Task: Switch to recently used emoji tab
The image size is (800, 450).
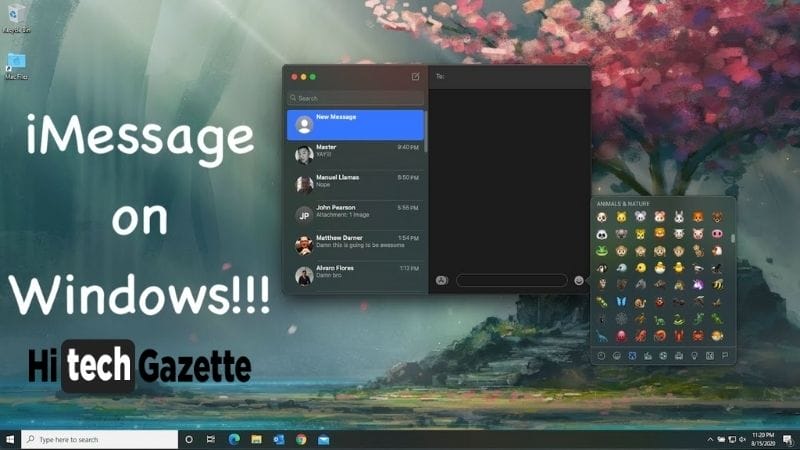Action: (601, 356)
